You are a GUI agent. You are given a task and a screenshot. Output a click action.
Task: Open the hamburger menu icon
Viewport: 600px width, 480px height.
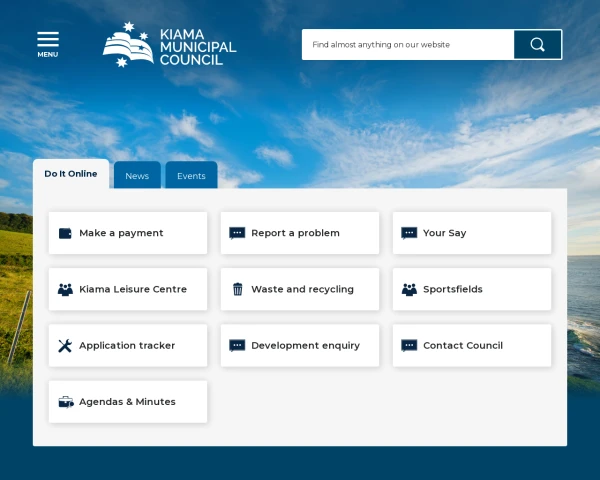click(x=48, y=43)
